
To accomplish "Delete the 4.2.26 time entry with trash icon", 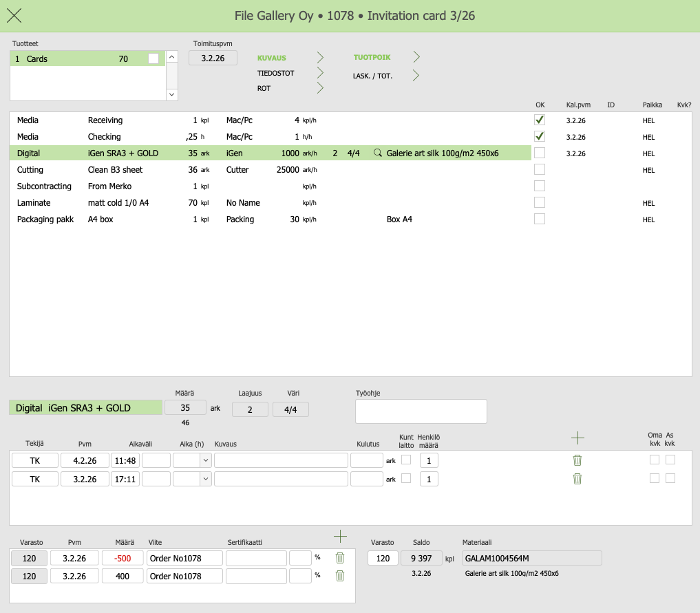I will coord(577,460).
